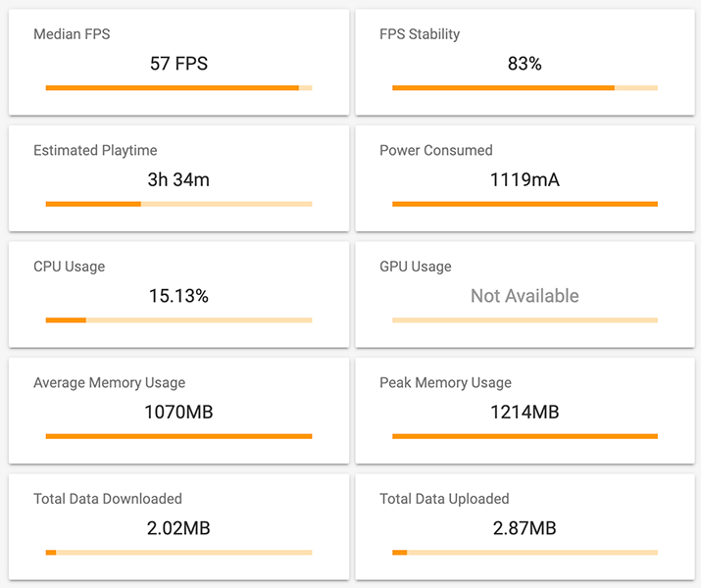Click the Power Consumed progress bar

pyautogui.click(x=525, y=204)
